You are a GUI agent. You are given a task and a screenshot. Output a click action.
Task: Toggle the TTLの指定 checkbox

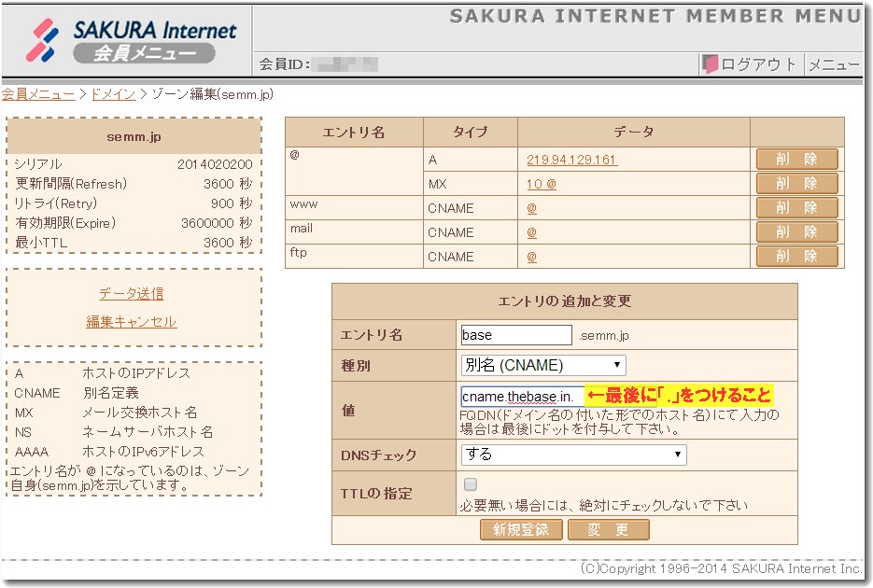[x=471, y=484]
